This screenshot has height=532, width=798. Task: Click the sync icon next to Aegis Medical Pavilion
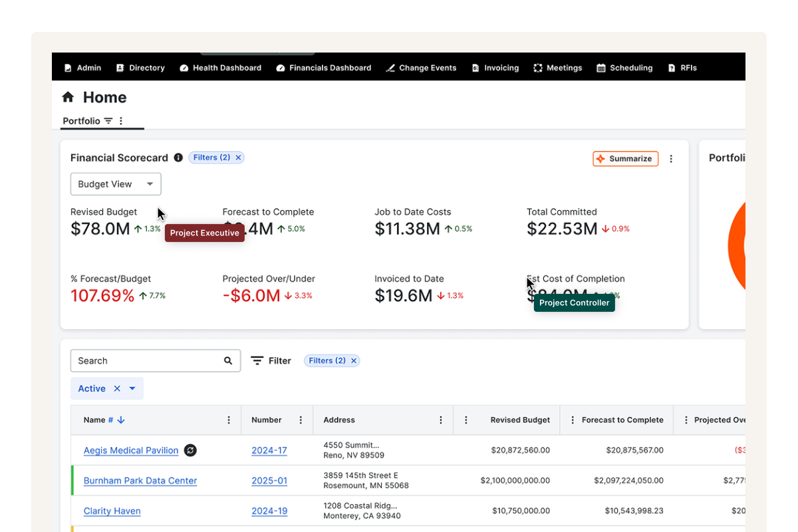[x=190, y=450]
